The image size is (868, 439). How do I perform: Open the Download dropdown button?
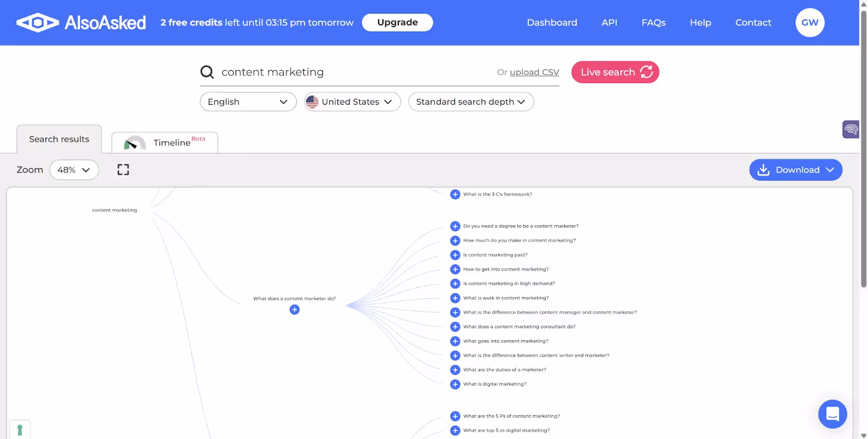(x=796, y=170)
